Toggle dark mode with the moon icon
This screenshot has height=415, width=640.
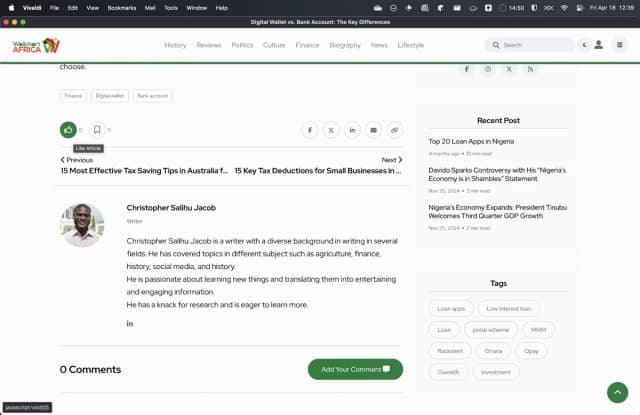tap(585, 45)
